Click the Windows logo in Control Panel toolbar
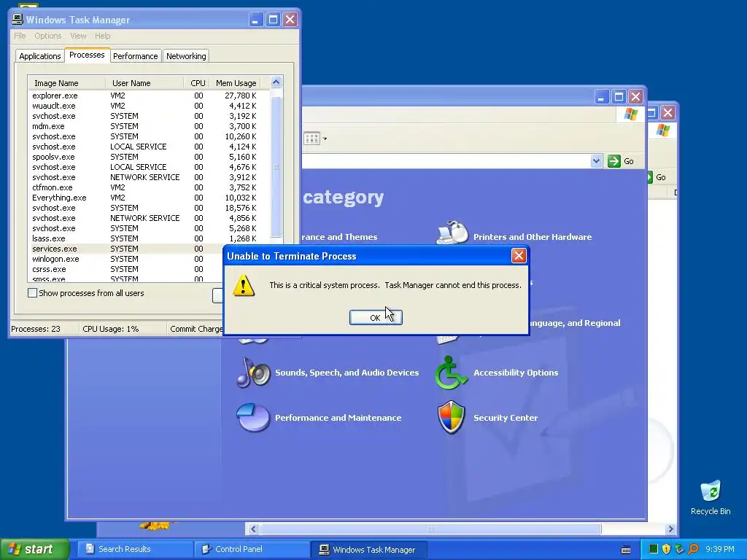747x560 pixels. tap(631, 114)
